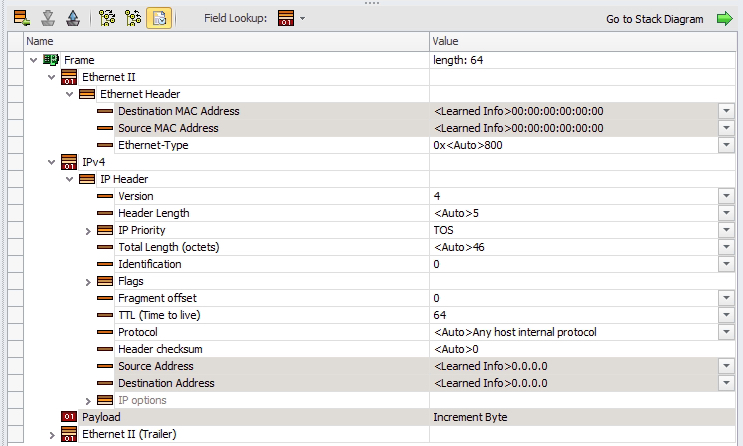This screenshot has width=743, height=446.
Task: Collapse the Frame tree node
Action: coord(34,60)
